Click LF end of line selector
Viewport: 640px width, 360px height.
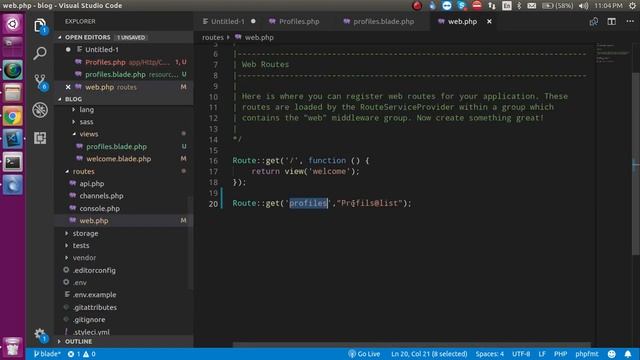542,354
